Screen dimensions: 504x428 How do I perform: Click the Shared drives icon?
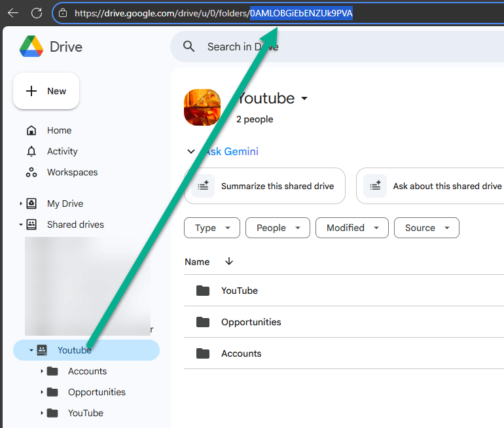pos(31,224)
